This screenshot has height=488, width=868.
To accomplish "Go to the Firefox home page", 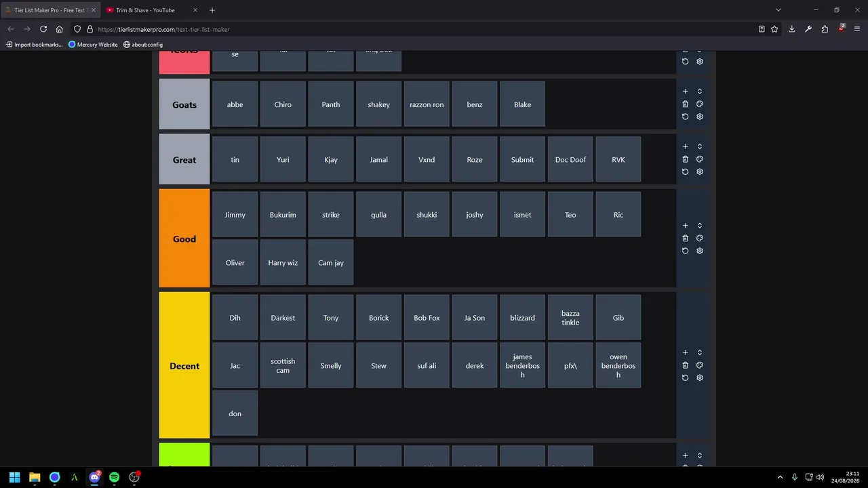I will tap(60, 29).
